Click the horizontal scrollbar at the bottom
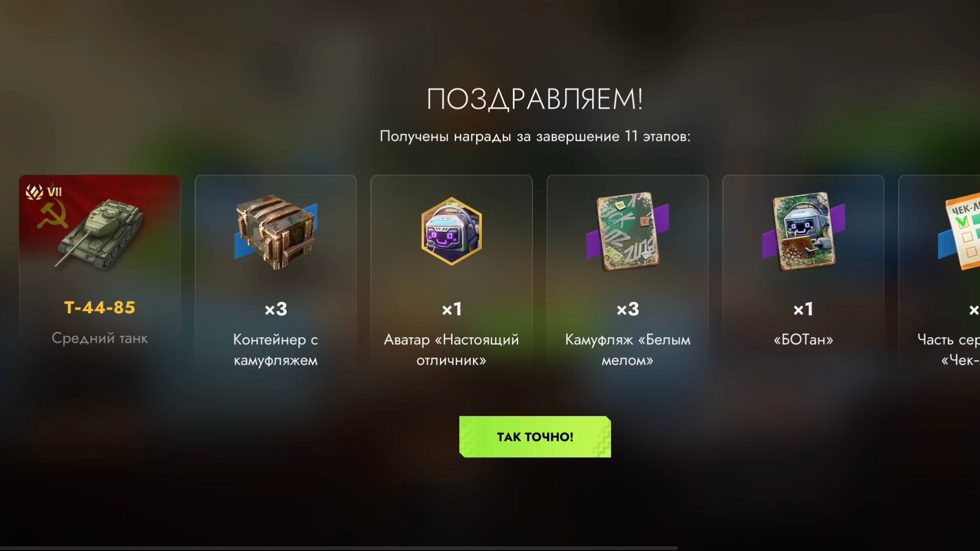 tap(339, 548)
